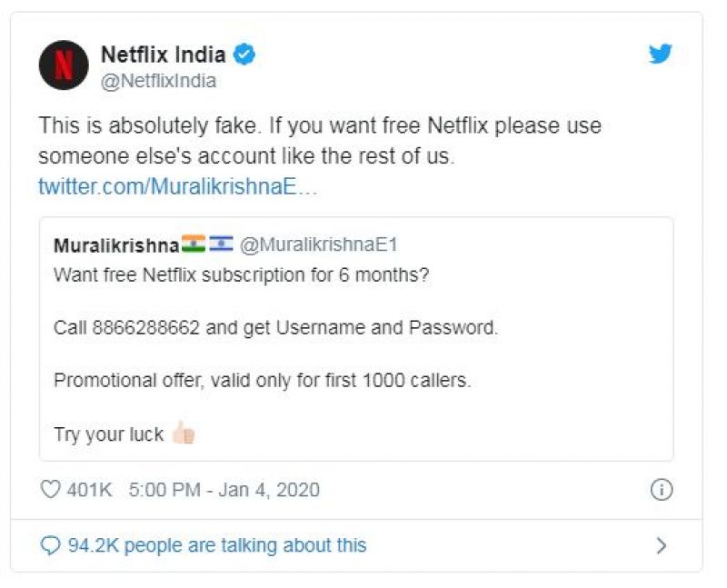Click the blue verified badge
The image size is (727, 588).
click(244, 55)
